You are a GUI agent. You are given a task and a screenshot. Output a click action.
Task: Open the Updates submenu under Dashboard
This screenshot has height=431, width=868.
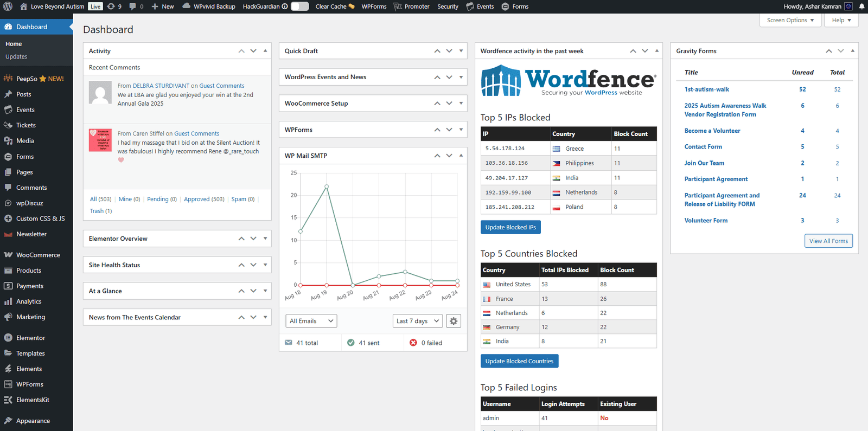(16, 56)
